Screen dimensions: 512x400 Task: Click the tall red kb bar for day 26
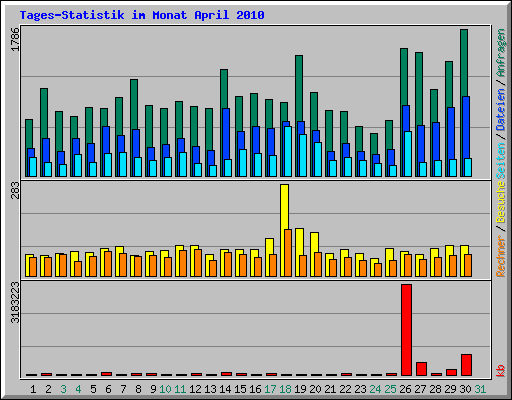pyautogui.click(x=406, y=330)
